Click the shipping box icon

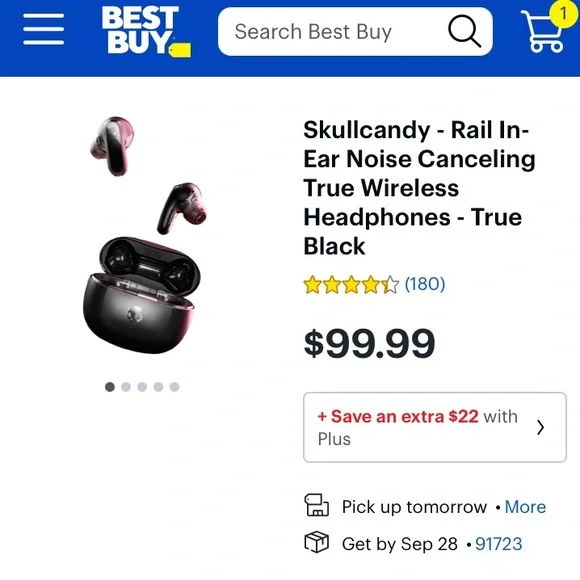317,542
